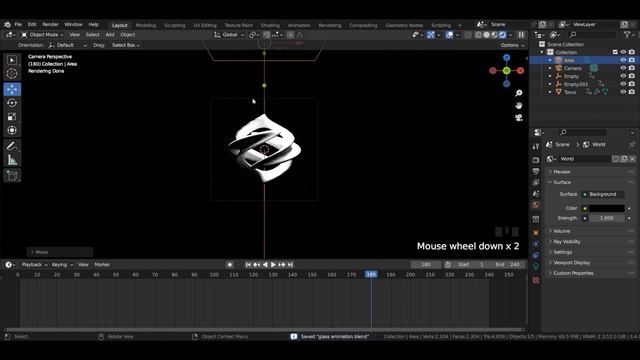The width and height of the screenshot is (640, 360).
Task: Expand the Volume panel
Action: click(562, 231)
